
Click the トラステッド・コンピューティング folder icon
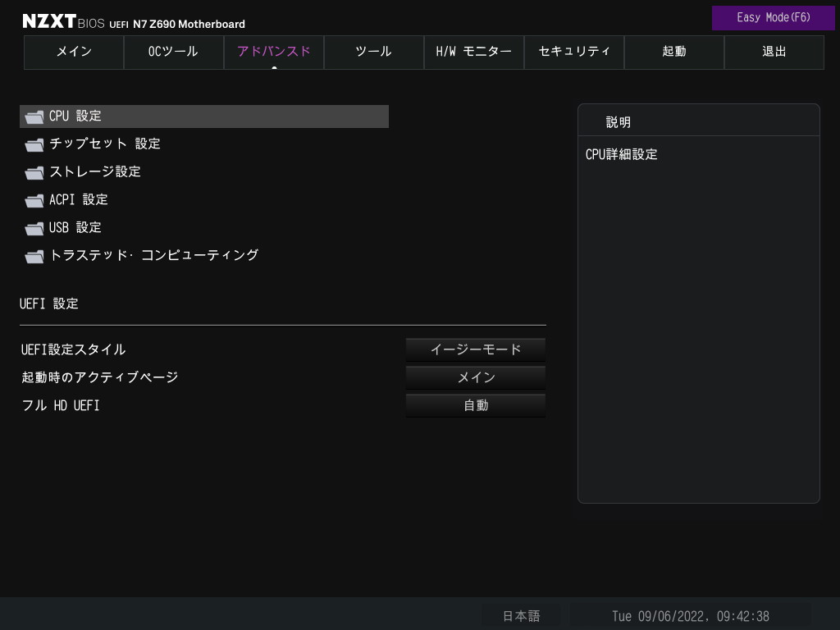34,256
